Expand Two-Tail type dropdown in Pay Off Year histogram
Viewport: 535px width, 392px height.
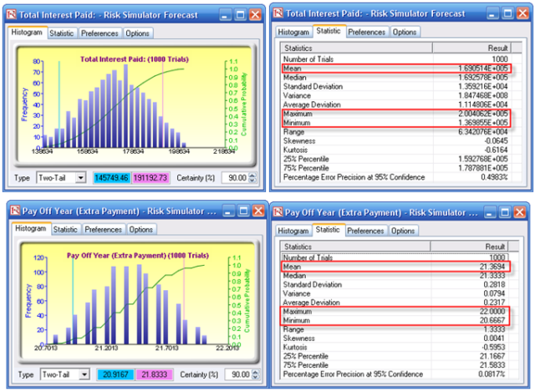click(84, 374)
